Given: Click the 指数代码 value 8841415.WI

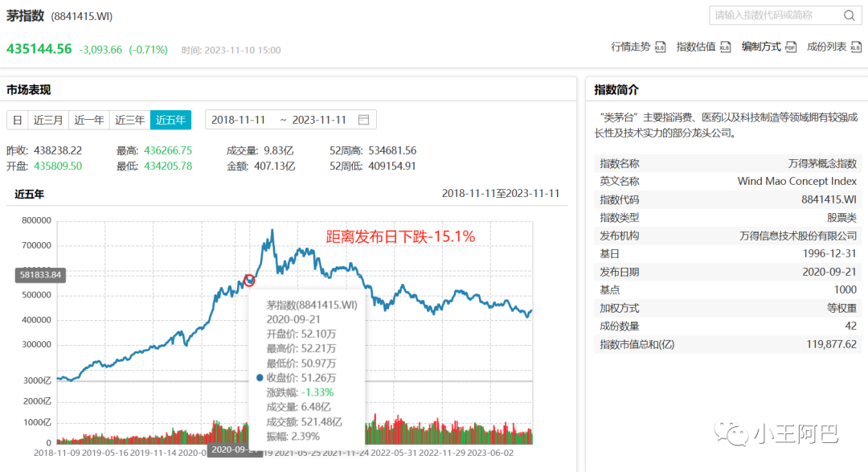Looking at the screenshot, I should click(x=829, y=199).
